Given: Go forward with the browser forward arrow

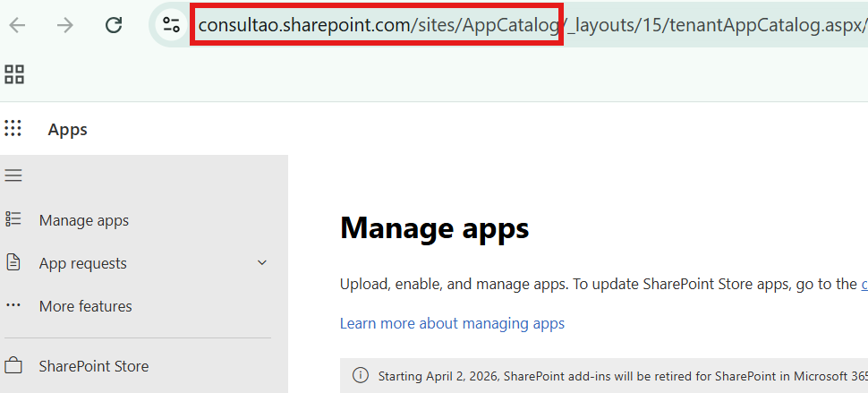Looking at the screenshot, I should point(65,25).
